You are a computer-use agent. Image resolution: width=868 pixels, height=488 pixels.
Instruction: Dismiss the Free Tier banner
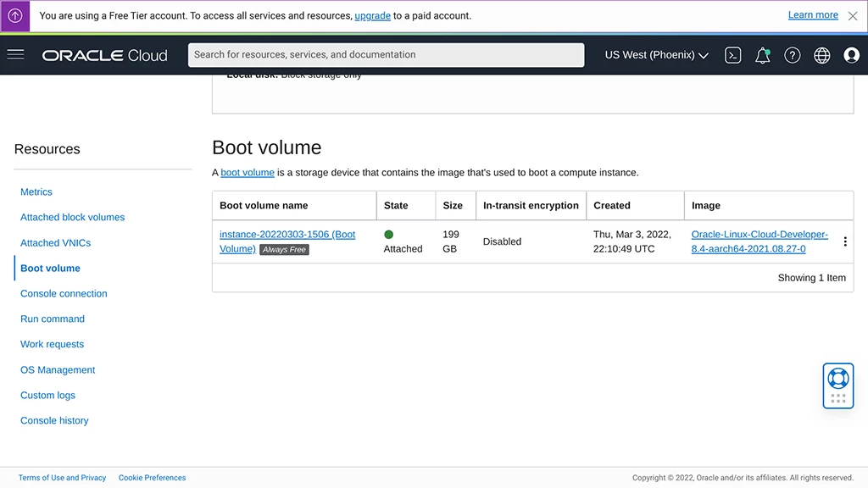tap(853, 16)
